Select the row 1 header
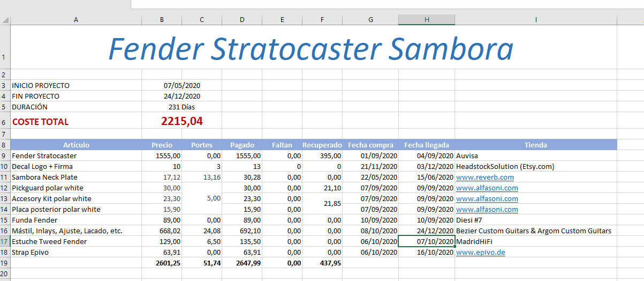 point(5,48)
